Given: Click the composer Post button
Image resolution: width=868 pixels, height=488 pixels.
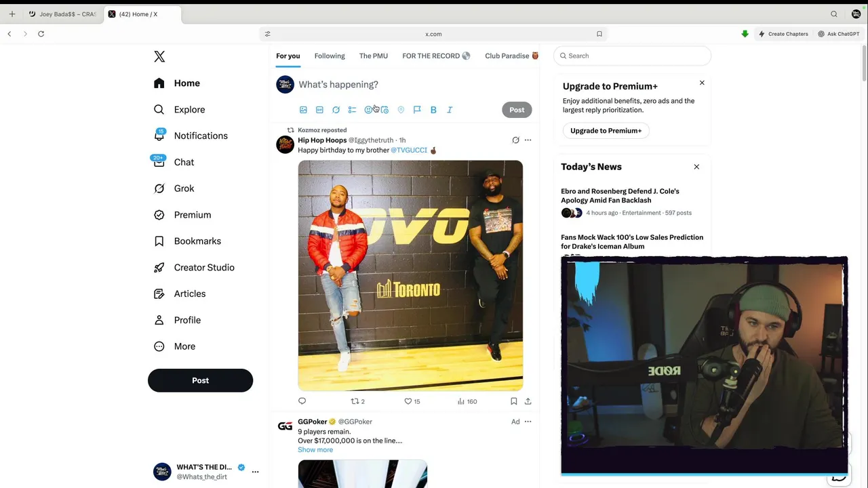Looking at the screenshot, I should 517,110.
